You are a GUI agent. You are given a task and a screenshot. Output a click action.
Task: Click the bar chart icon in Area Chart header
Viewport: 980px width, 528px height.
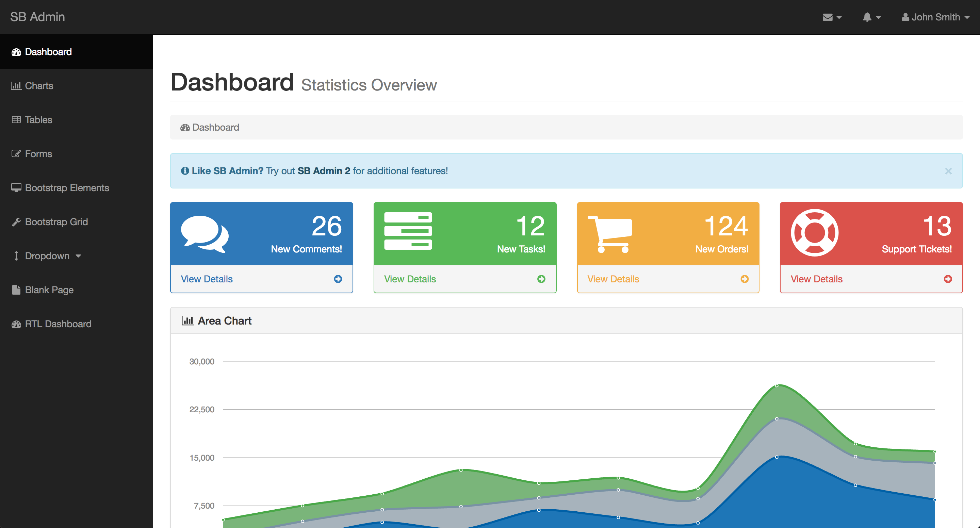(x=187, y=321)
